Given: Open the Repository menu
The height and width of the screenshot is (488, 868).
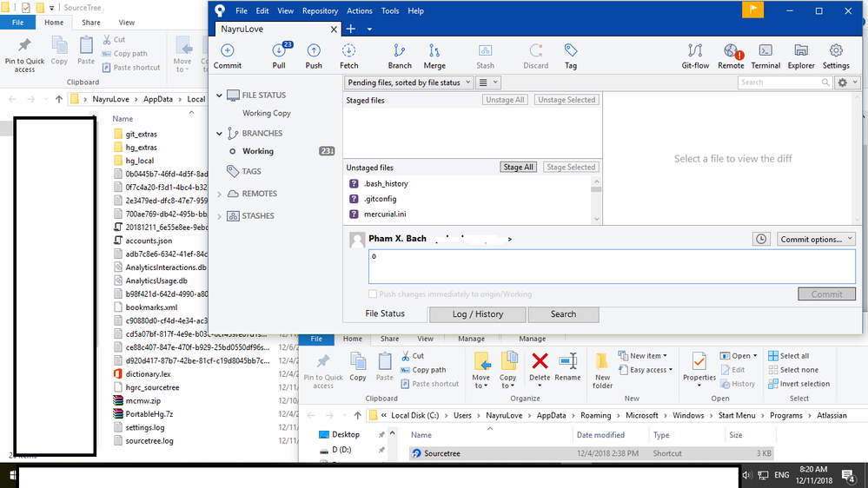Looking at the screenshot, I should click(320, 11).
